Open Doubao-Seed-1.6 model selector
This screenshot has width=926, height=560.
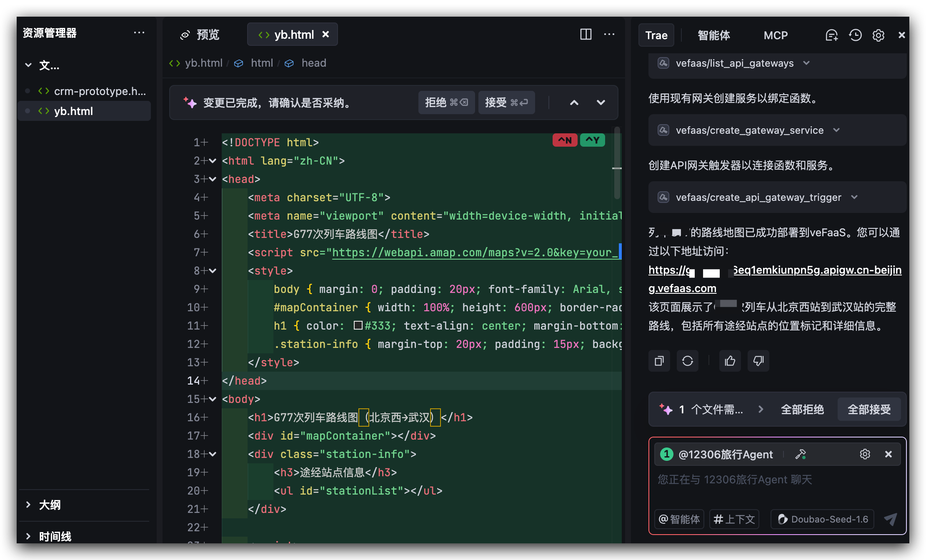823,519
